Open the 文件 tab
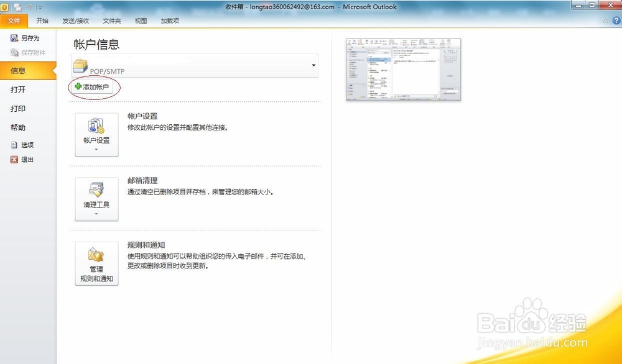This screenshot has width=622, height=364. pos(14,20)
